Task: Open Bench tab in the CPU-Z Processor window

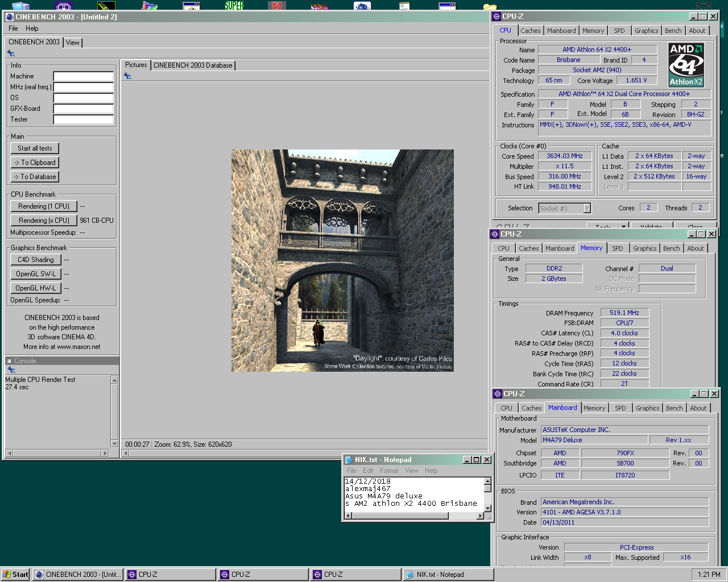Action: (x=673, y=31)
